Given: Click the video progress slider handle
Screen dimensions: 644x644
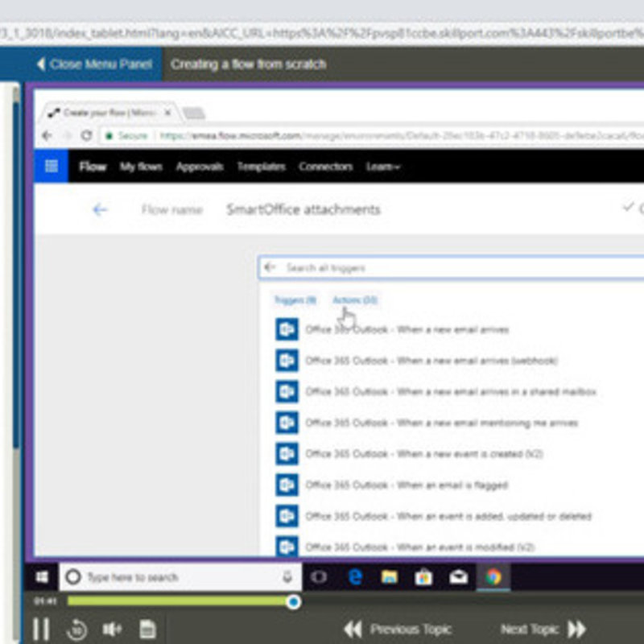Looking at the screenshot, I should pyautogui.click(x=293, y=602).
